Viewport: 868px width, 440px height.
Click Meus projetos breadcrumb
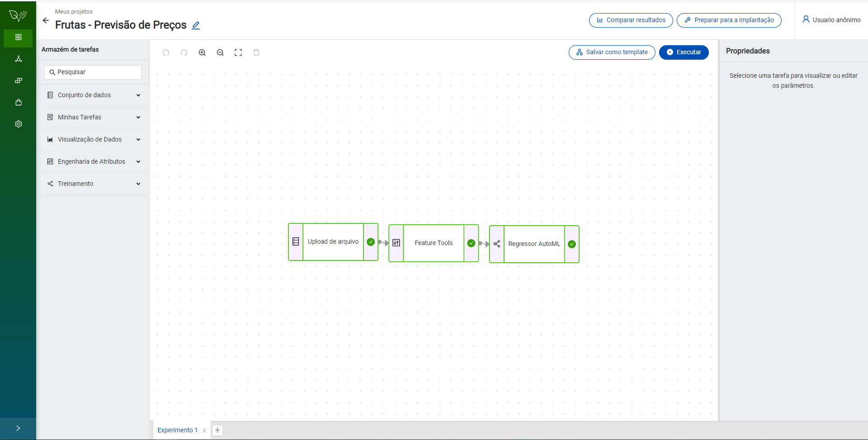pyautogui.click(x=74, y=12)
